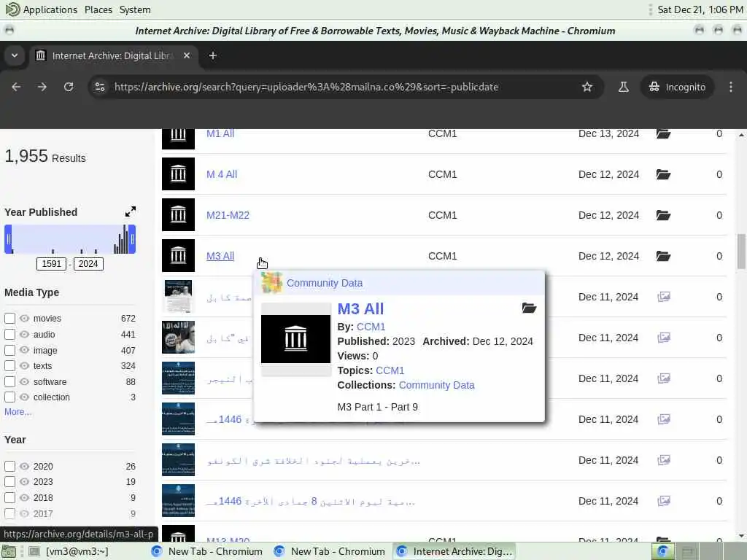Reload the archive.org page

(x=69, y=87)
